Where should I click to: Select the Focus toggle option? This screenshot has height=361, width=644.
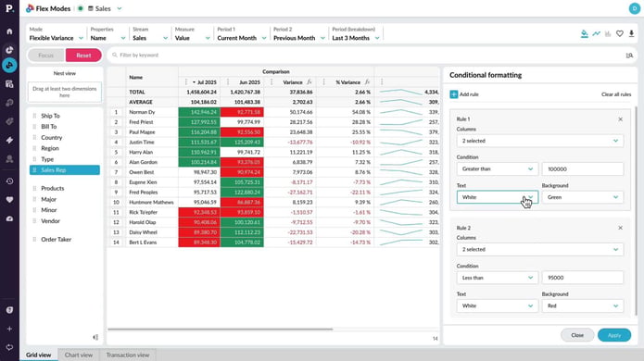click(46, 56)
